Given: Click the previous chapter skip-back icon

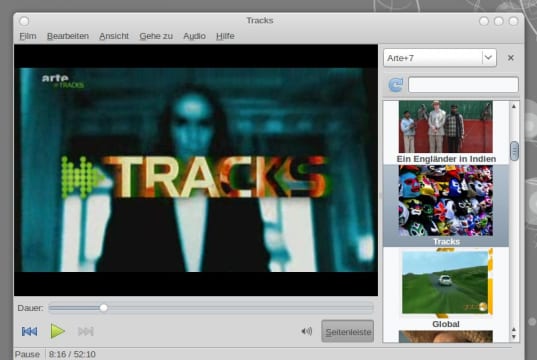Looking at the screenshot, I should (x=29, y=331).
